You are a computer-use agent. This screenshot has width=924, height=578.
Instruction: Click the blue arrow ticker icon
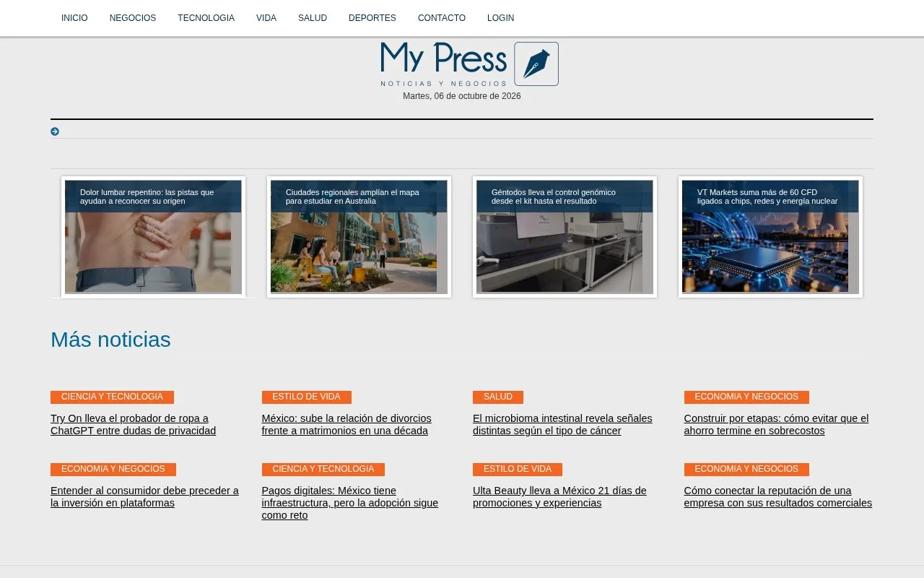[x=55, y=131]
